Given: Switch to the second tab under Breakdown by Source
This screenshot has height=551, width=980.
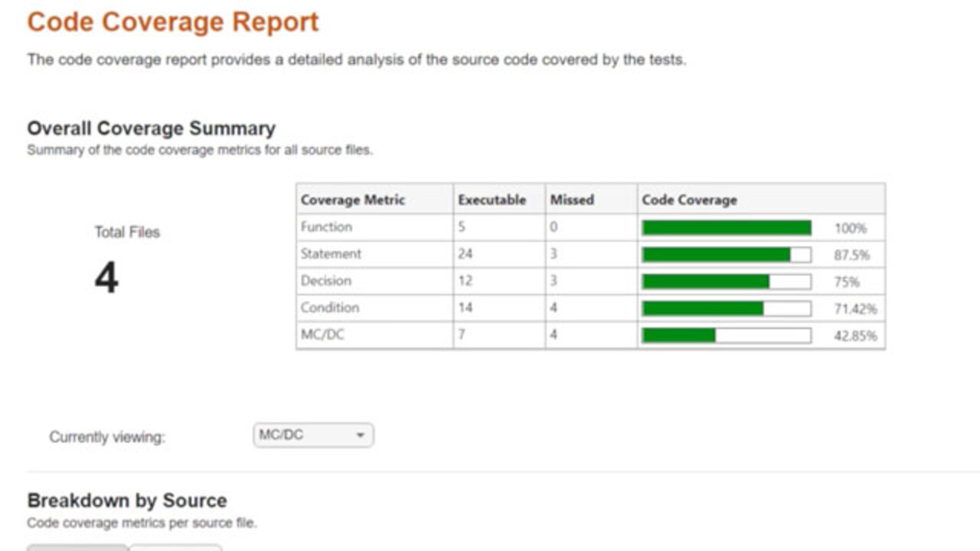Looking at the screenshot, I should point(175,547).
